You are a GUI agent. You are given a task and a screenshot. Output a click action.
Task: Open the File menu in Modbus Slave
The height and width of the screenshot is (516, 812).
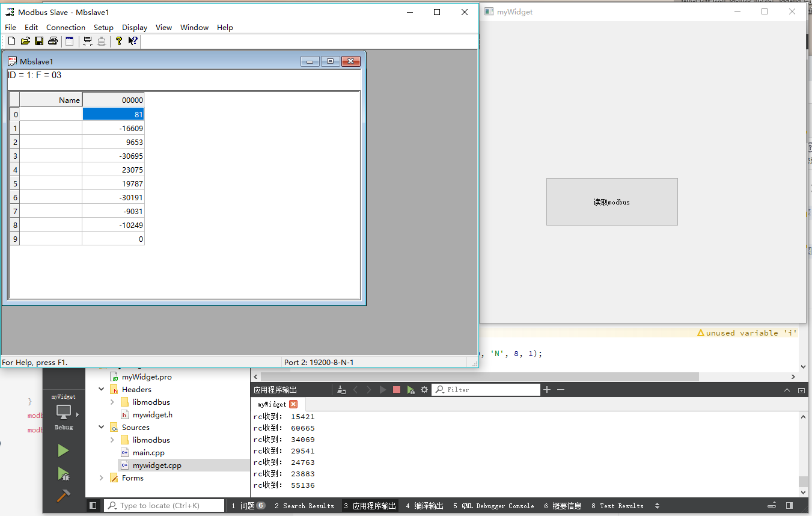coord(10,27)
